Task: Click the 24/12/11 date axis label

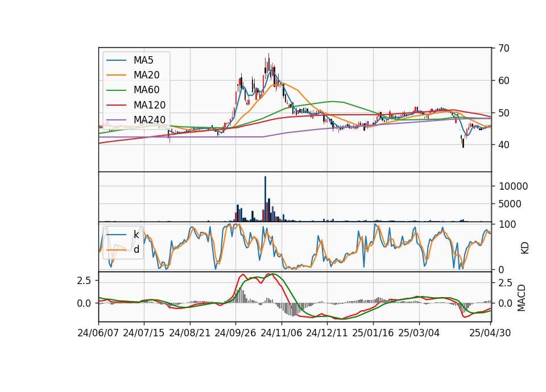Action: pyautogui.click(x=327, y=333)
